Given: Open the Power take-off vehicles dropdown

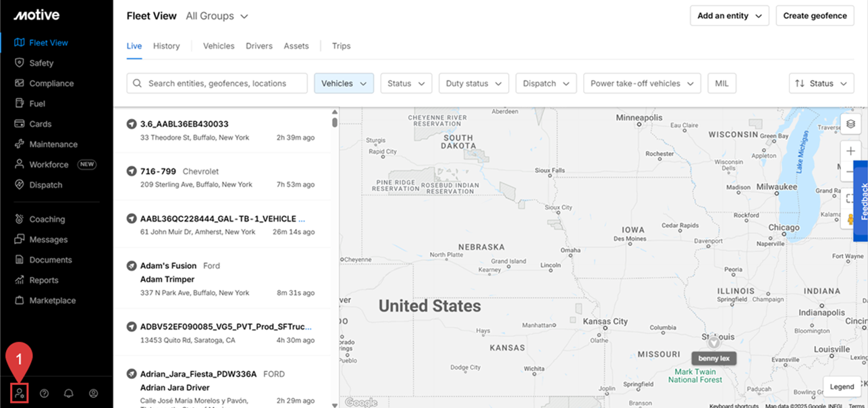Looking at the screenshot, I should click(x=641, y=83).
